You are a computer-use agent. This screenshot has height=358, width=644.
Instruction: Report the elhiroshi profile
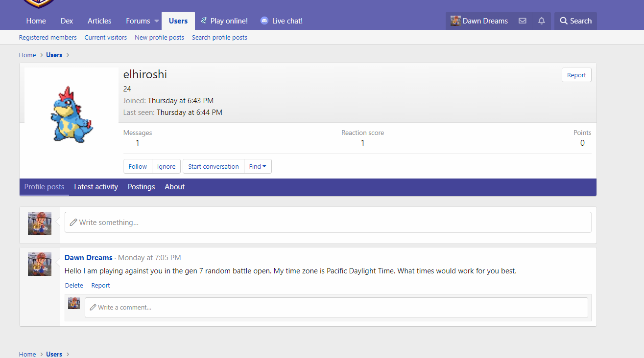(x=576, y=75)
